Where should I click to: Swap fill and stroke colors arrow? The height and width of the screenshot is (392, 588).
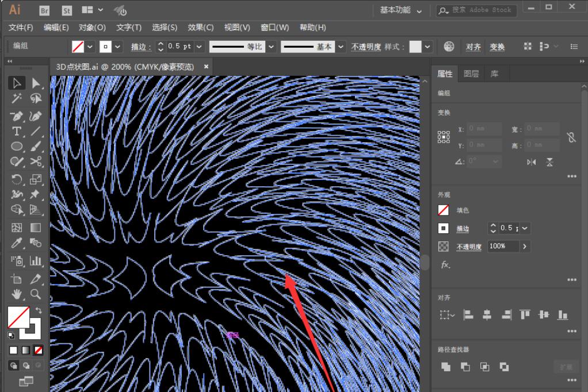coord(39,310)
